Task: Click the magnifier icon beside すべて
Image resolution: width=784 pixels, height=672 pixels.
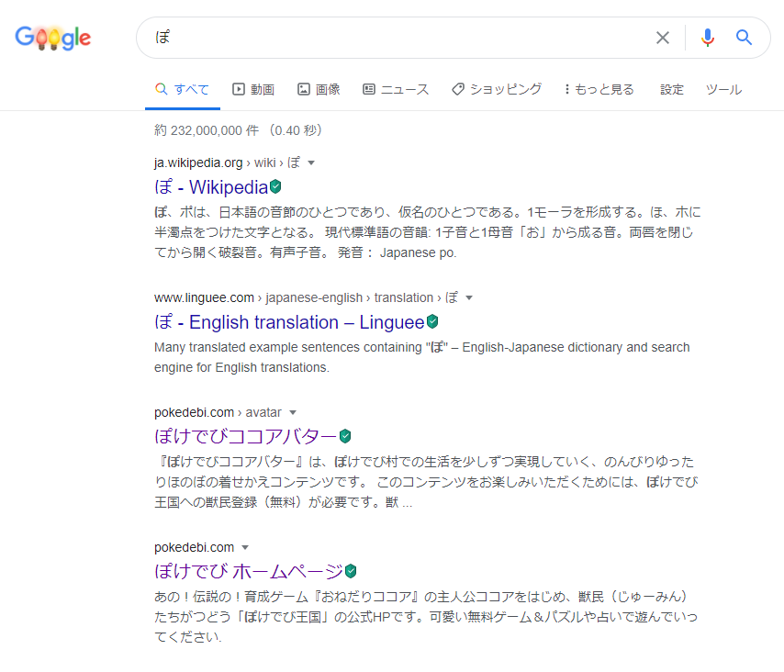Action: [161, 89]
